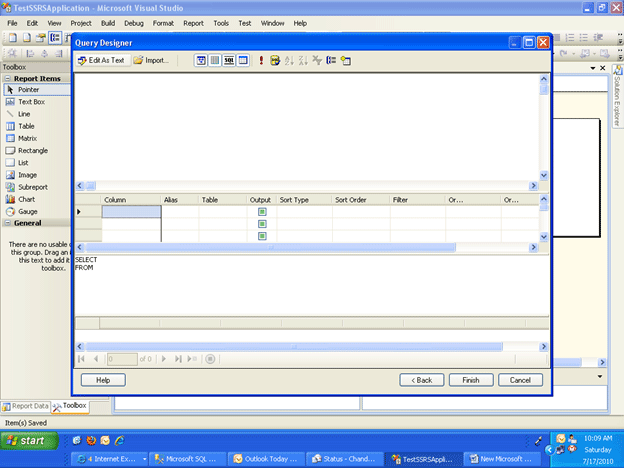624x468 pixels.
Task: Click the Import query button
Action: [x=151, y=60]
